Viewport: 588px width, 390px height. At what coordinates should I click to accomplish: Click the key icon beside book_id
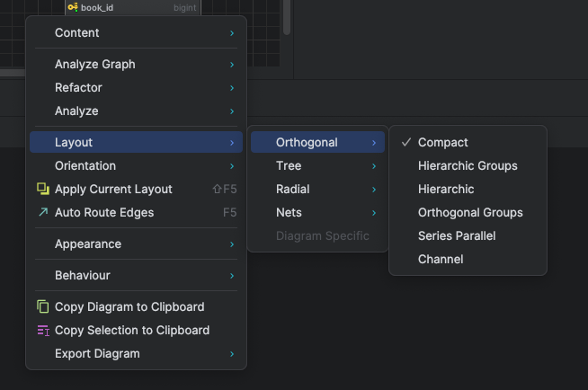[x=73, y=7]
